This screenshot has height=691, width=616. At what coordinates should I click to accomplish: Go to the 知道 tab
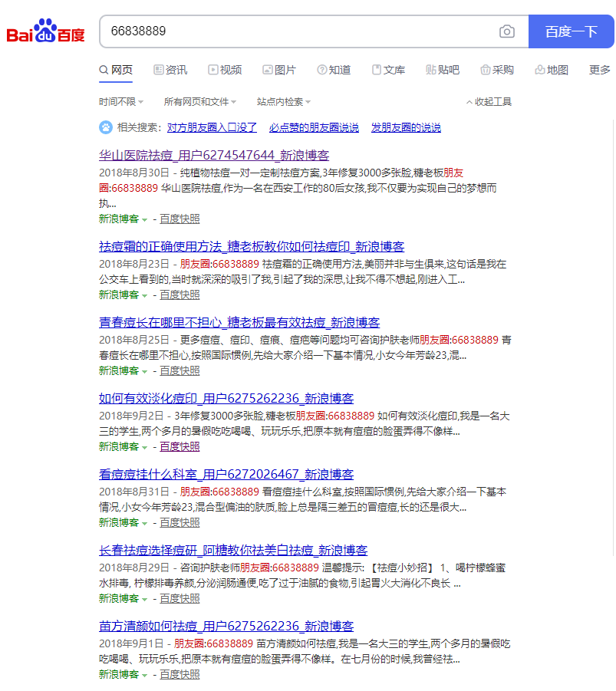(334, 70)
